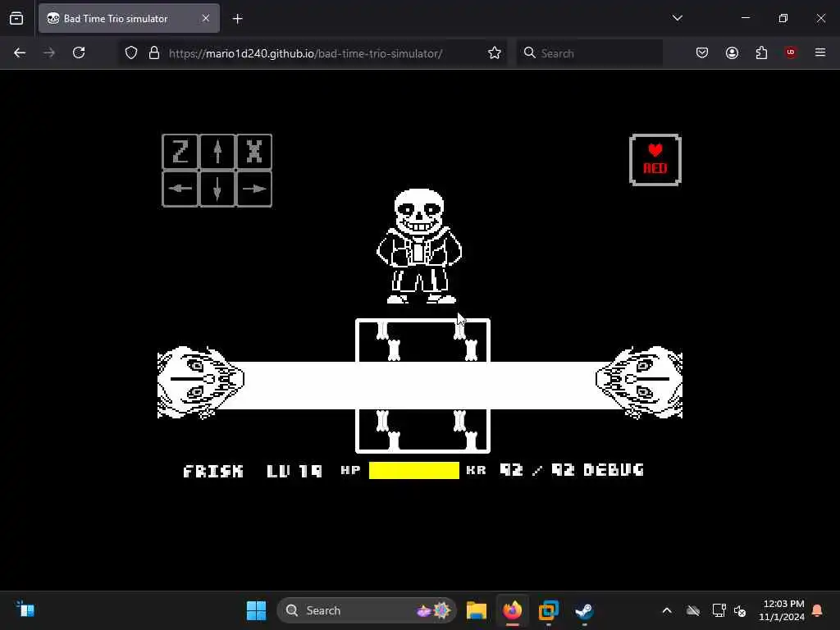Viewport: 840px width, 630px height.
Task: Open the network status tray icon
Action: [x=719, y=610]
